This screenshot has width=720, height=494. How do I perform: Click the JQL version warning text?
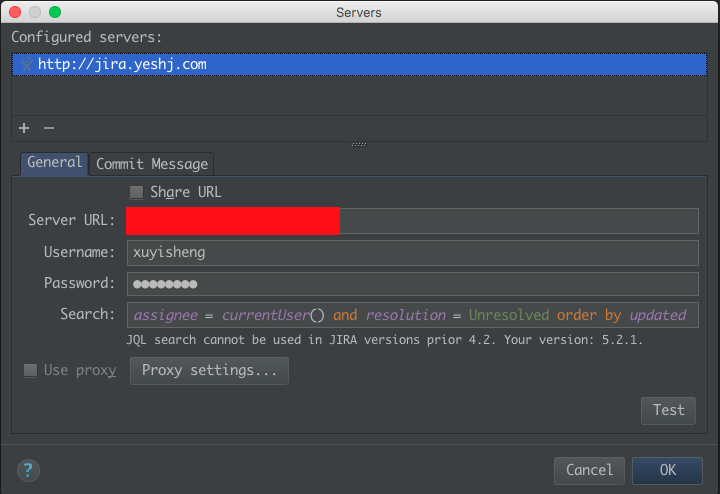pos(384,340)
